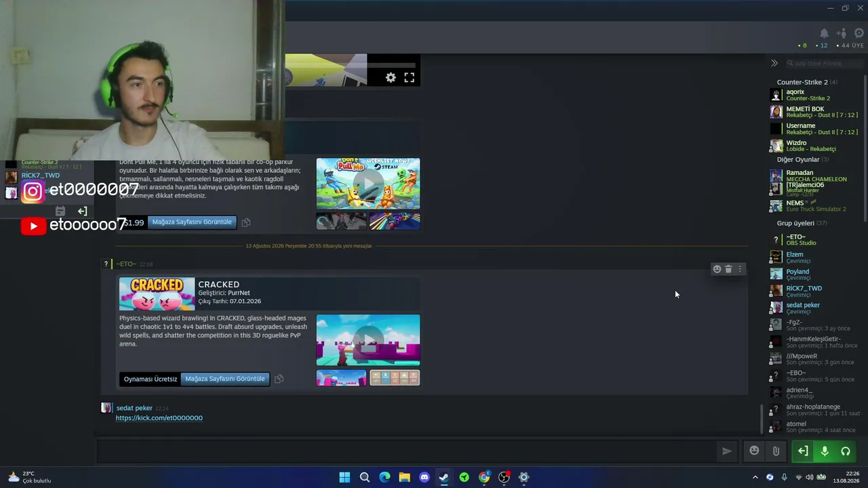Select member ahraz-hoplatanege in the list

(816, 410)
